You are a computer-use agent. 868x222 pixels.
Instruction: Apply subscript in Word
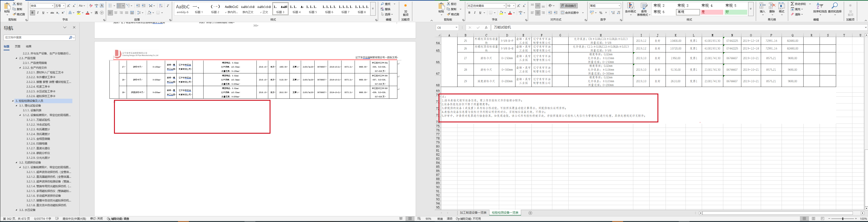point(58,13)
